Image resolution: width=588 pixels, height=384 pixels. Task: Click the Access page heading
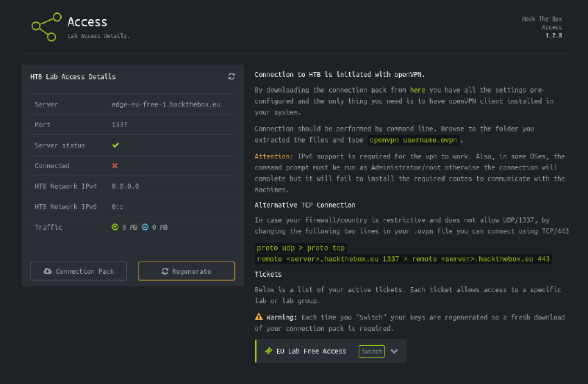87,22
